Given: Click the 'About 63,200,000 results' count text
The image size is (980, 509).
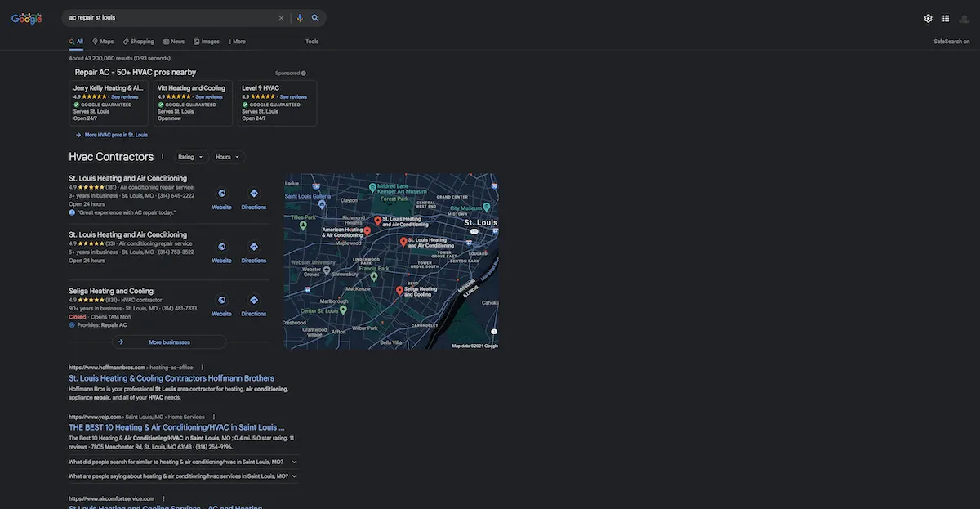Looking at the screenshot, I should point(119,59).
